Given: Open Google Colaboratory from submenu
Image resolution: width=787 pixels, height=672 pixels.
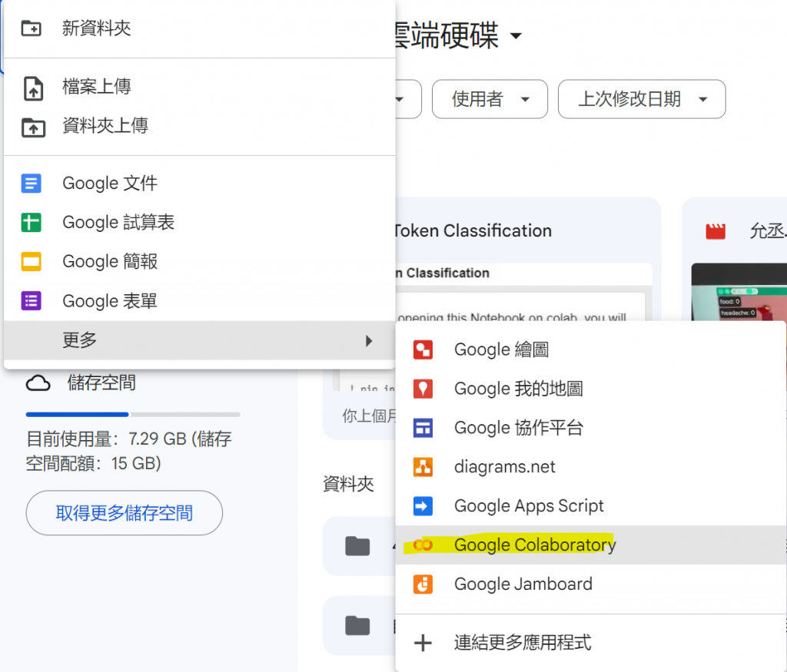Looking at the screenshot, I should click(591, 545).
